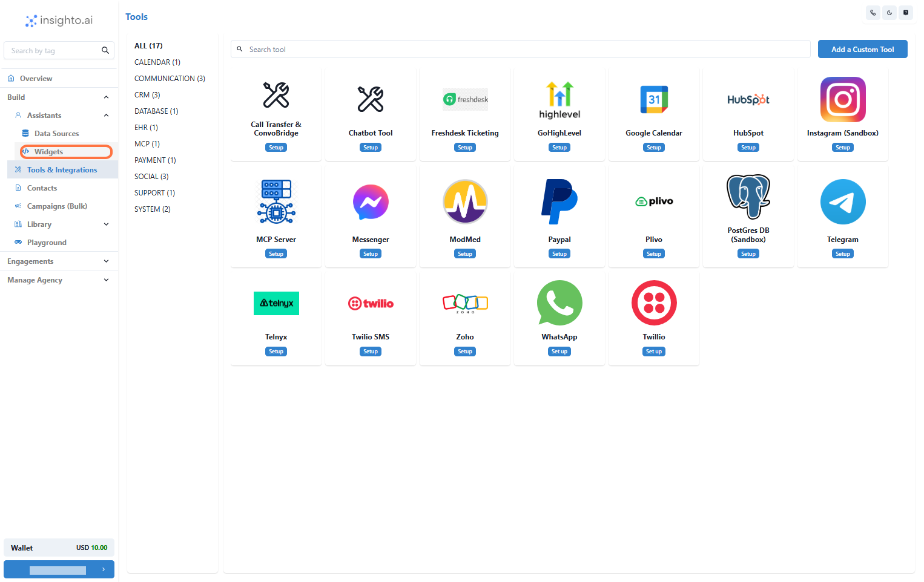Open the phone call icon in header
The width and height of the screenshot is (924, 582).
click(x=873, y=13)
